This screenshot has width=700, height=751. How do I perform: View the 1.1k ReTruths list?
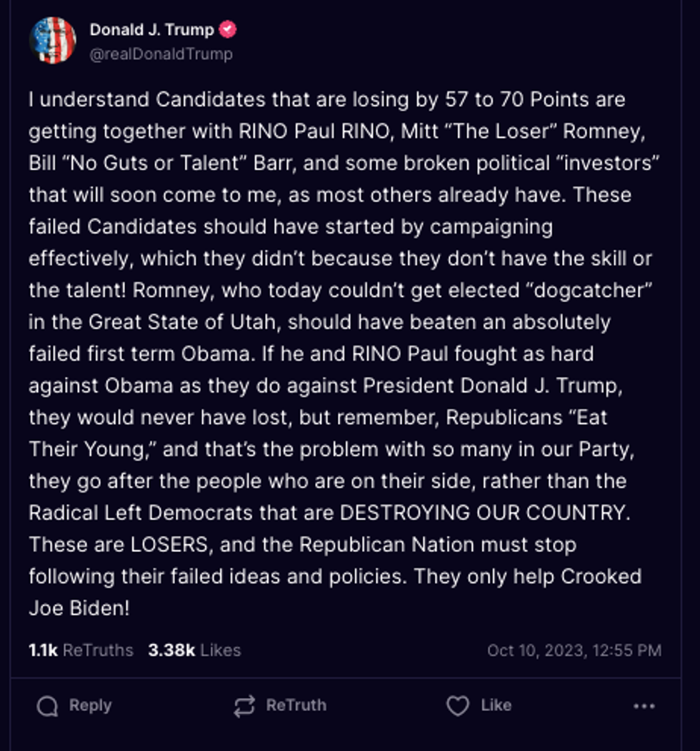[81, 650]
